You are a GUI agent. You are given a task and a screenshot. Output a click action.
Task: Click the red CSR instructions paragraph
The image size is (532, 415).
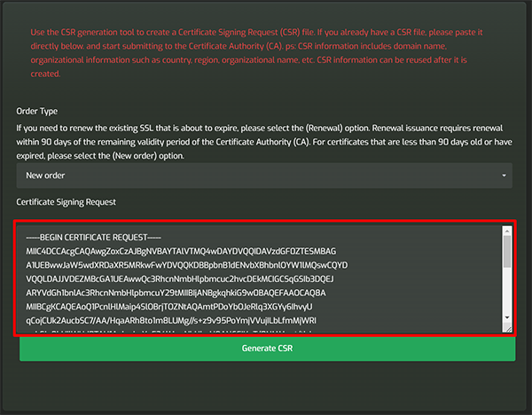point(256,53)
